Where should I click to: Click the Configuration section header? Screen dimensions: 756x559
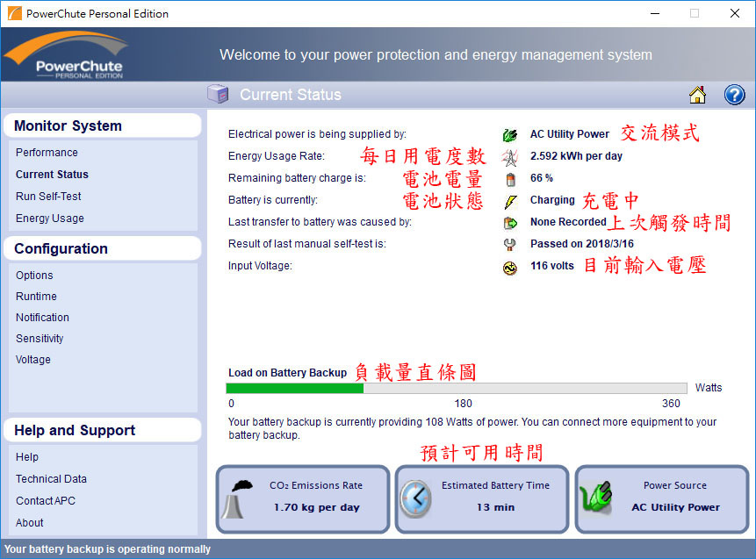click(x=102, y=248)
